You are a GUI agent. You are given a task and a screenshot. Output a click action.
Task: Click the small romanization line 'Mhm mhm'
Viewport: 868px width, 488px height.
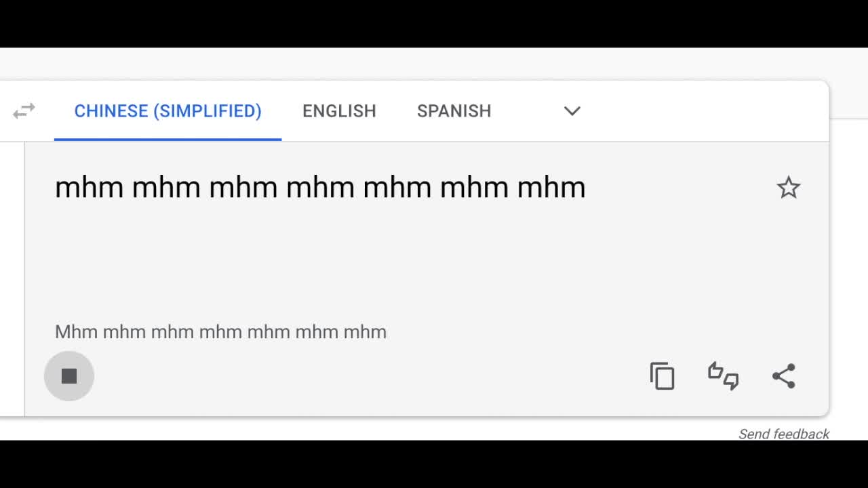click(x=220, y=332)
